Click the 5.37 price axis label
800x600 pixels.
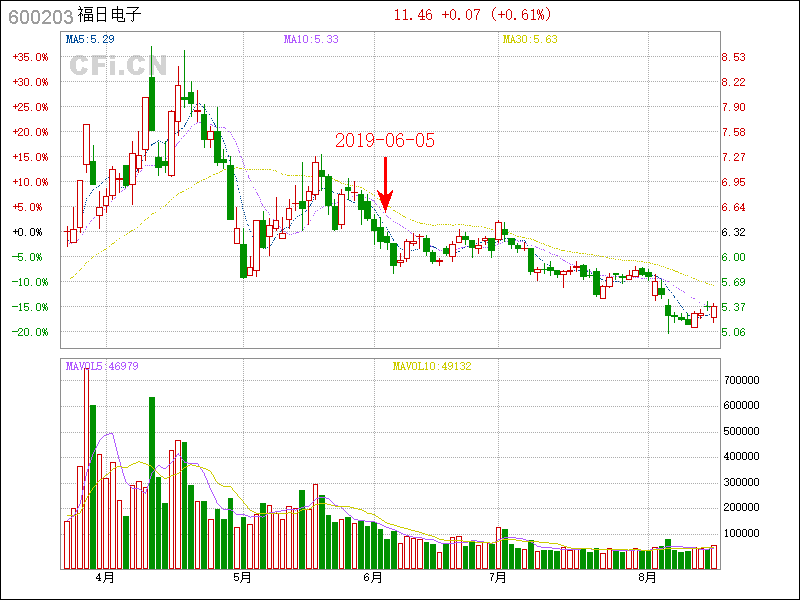[x=734, y=307]
